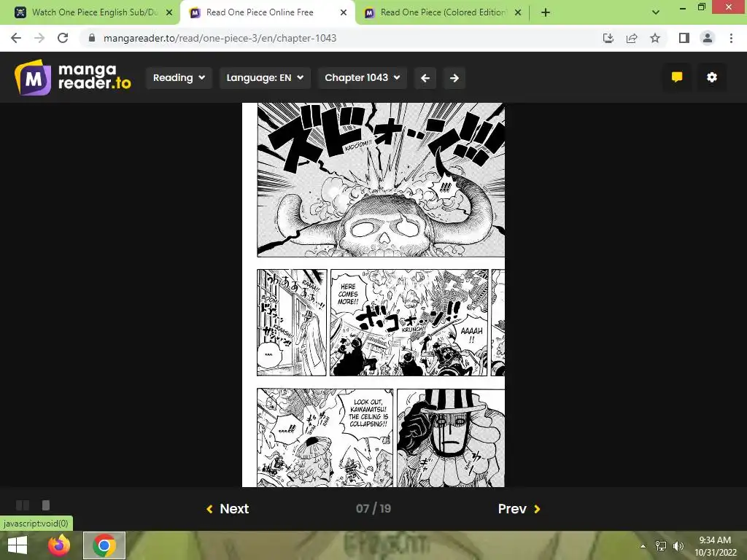Share this page icon

pos(632,38)
